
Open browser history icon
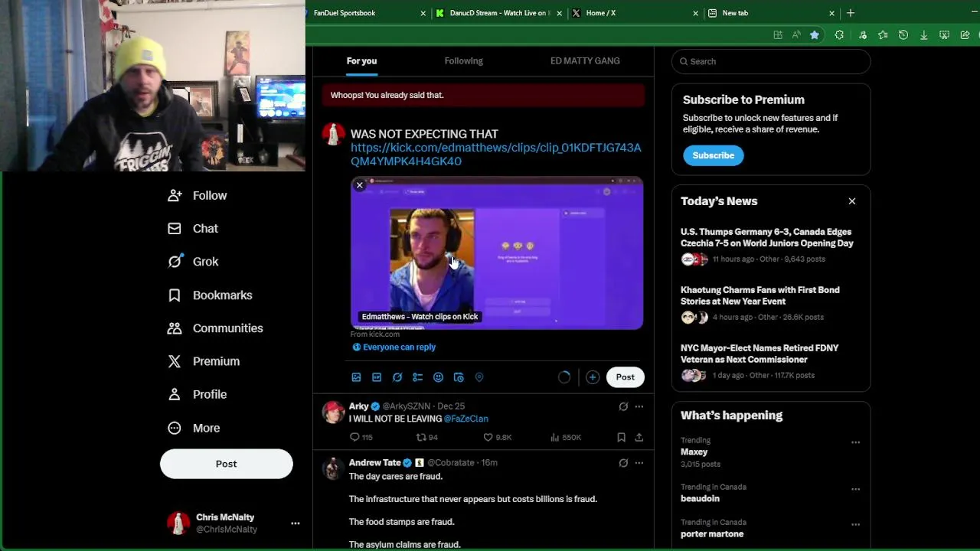coord(903,35)
